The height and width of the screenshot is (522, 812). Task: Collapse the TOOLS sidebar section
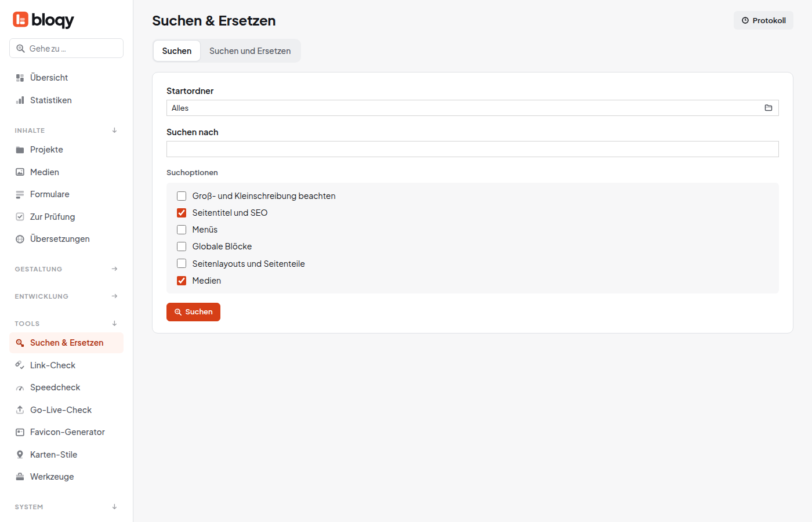66,324
